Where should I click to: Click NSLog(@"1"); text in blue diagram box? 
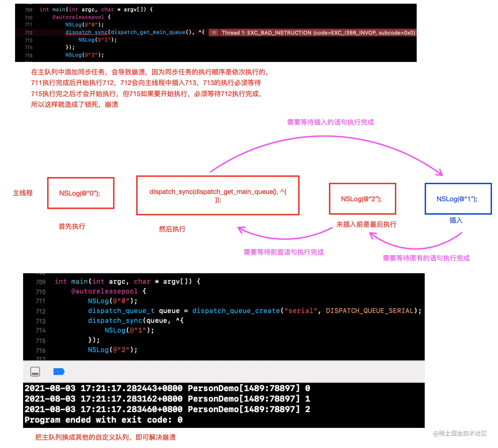(457, 199)
